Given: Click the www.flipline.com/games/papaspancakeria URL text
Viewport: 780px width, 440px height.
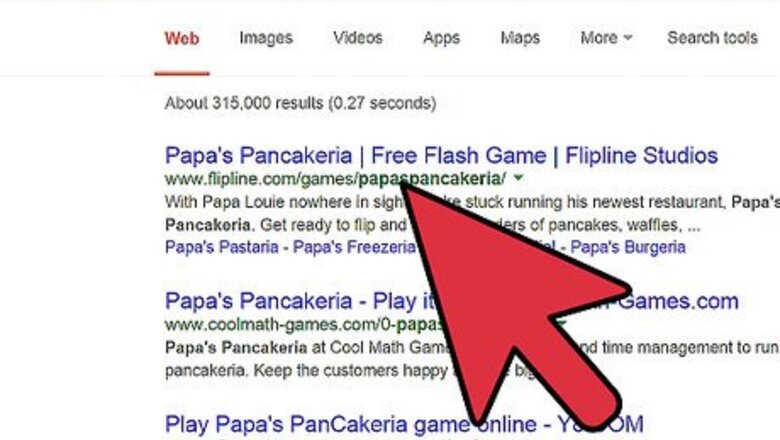Looking at the screenshot, I should tap(335, 179).
